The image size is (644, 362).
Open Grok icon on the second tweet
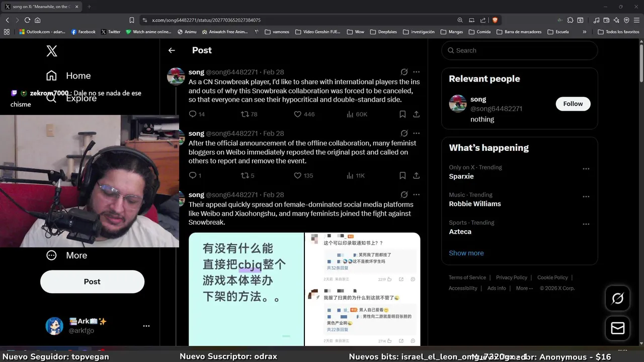click(x=404, y=133)
